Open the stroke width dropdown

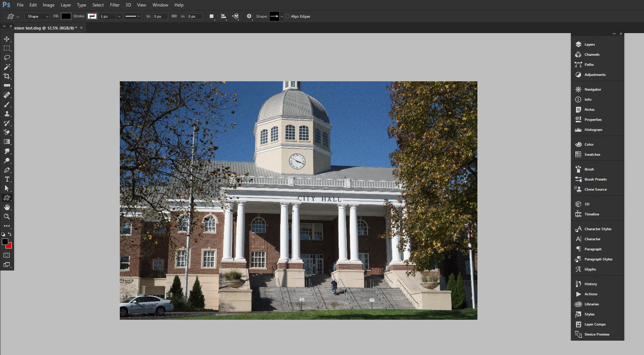pyautogui.click(x=119, y=17)
